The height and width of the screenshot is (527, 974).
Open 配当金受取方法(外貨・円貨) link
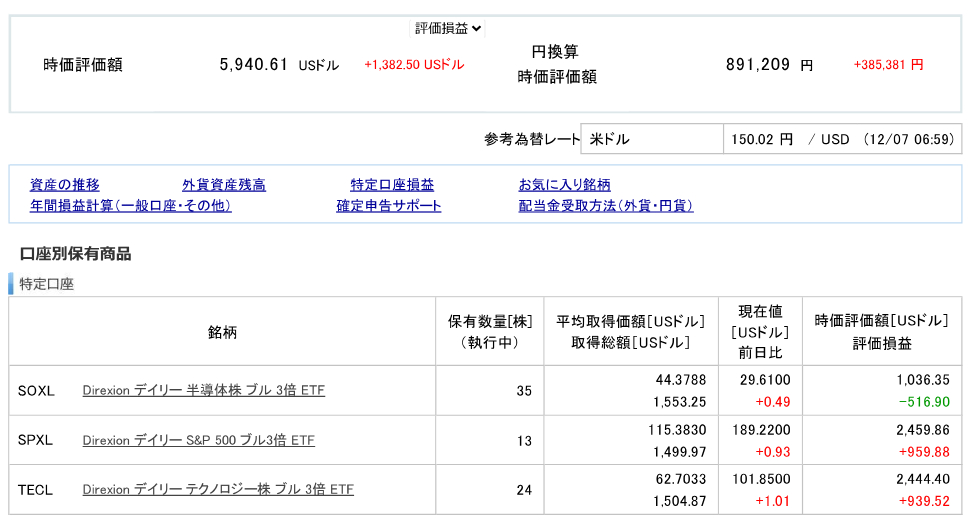point(606,206)
